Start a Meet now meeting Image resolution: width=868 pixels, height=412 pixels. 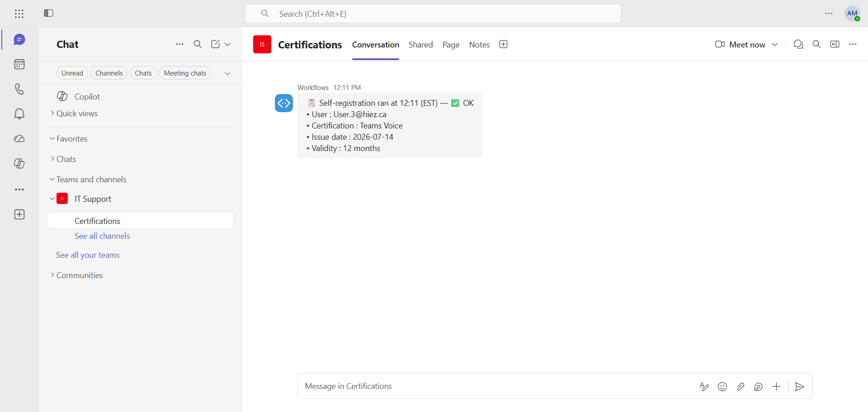[x=740, y=44]
